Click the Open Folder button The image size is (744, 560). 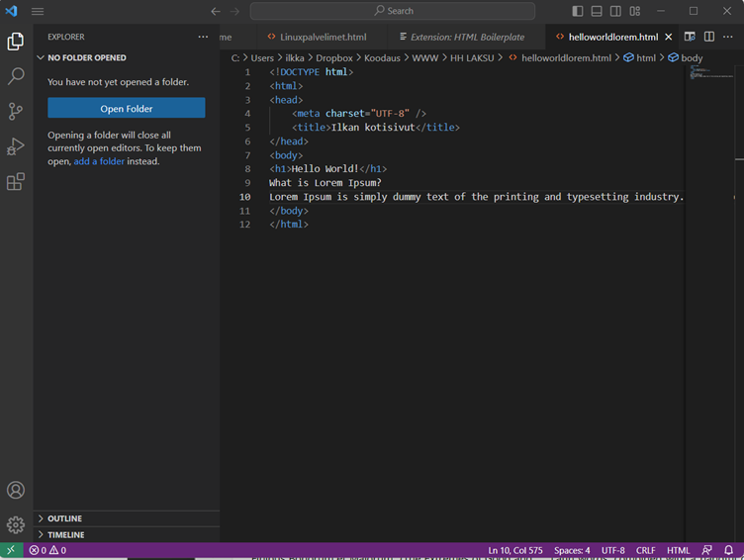tap(126, 108)
